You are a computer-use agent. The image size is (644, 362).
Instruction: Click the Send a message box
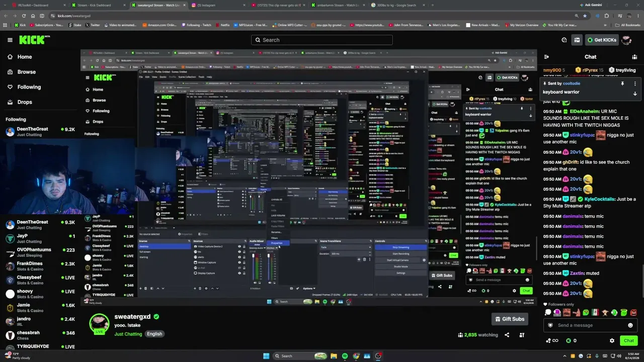[x=591, y=325]
